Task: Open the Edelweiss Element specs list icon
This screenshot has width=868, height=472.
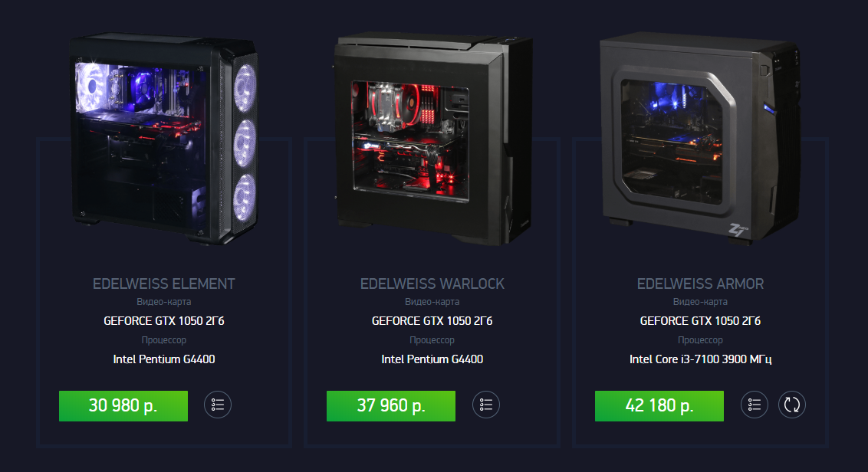Action: [218, 405]
